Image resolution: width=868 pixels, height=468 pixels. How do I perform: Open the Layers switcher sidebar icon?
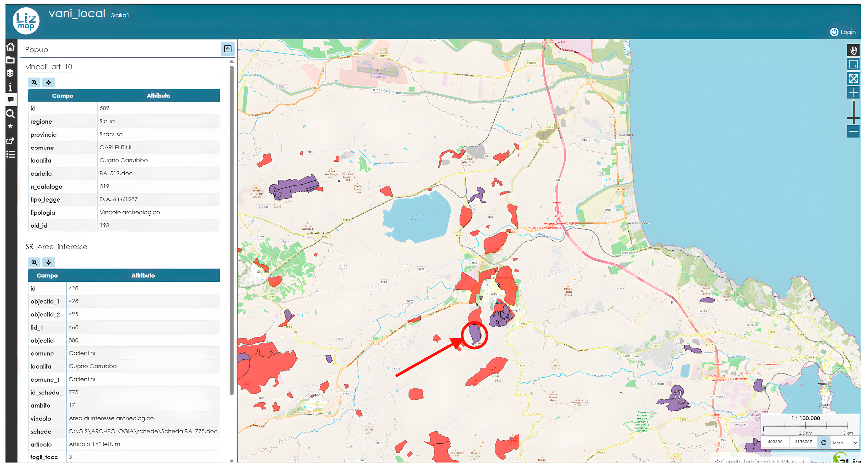[10, 73]
